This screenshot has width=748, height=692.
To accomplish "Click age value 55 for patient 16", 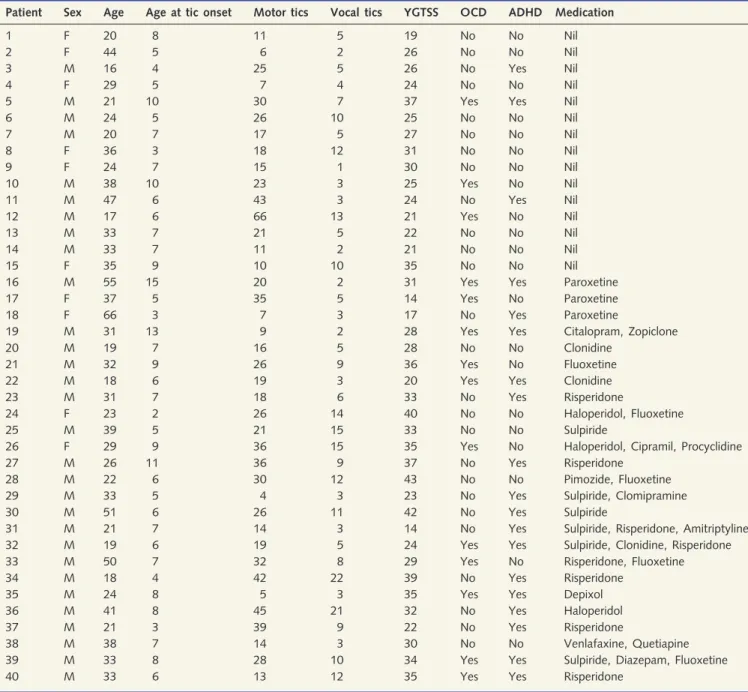I will coord(110,282).
